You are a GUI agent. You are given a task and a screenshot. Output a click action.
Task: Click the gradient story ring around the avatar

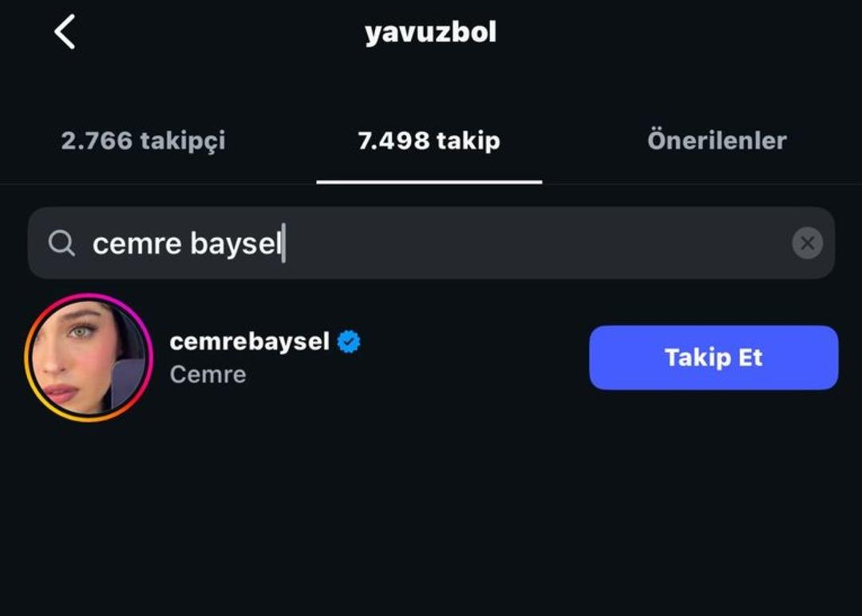pos(88,298)
